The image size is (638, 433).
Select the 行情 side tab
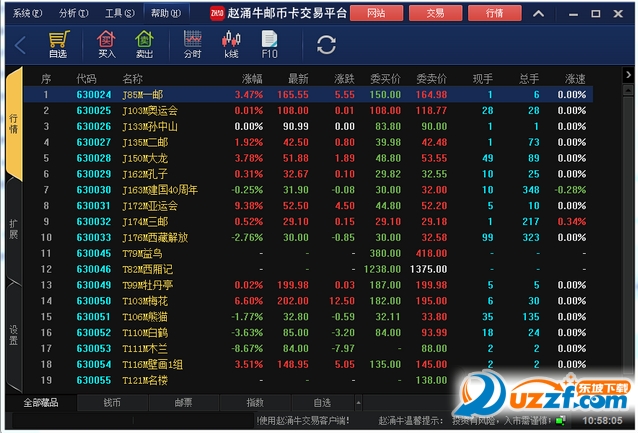(x=14, y=124)
